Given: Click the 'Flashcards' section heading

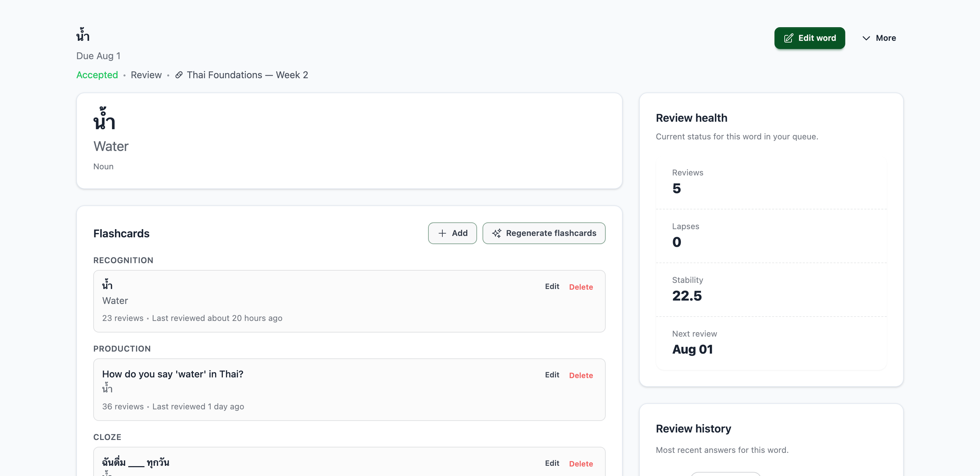Looking at the screenshot, I should pos(121,234).
